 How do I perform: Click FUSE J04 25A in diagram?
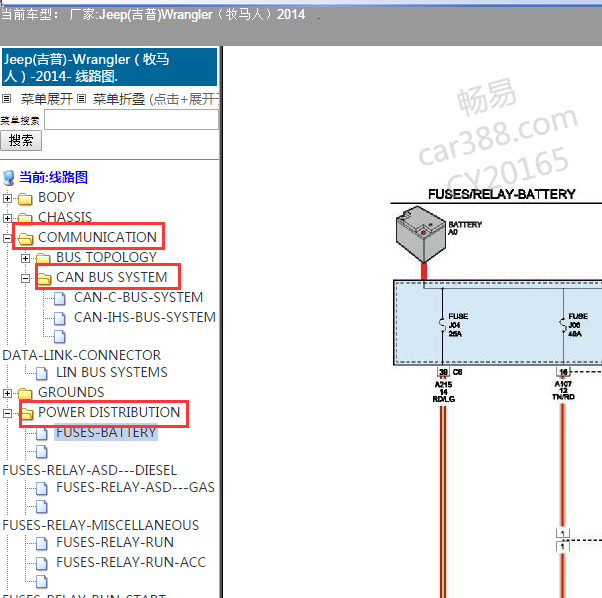coord(455,325)
